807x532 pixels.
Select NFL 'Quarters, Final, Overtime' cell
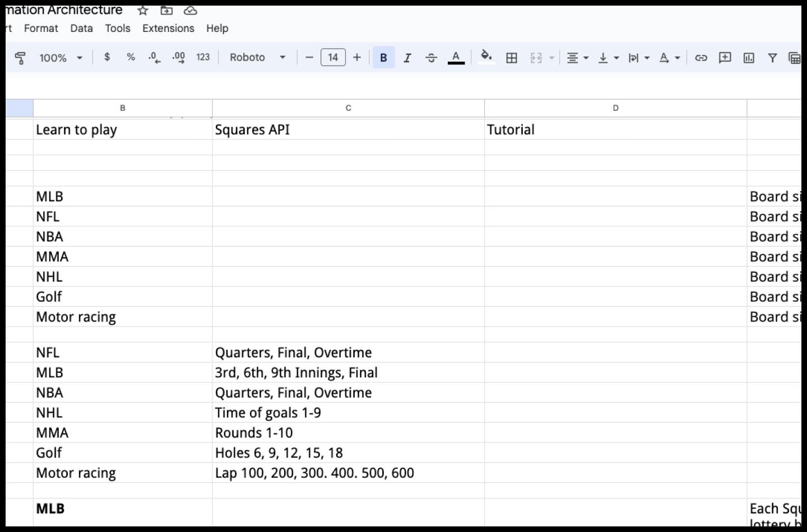[348, 352]
